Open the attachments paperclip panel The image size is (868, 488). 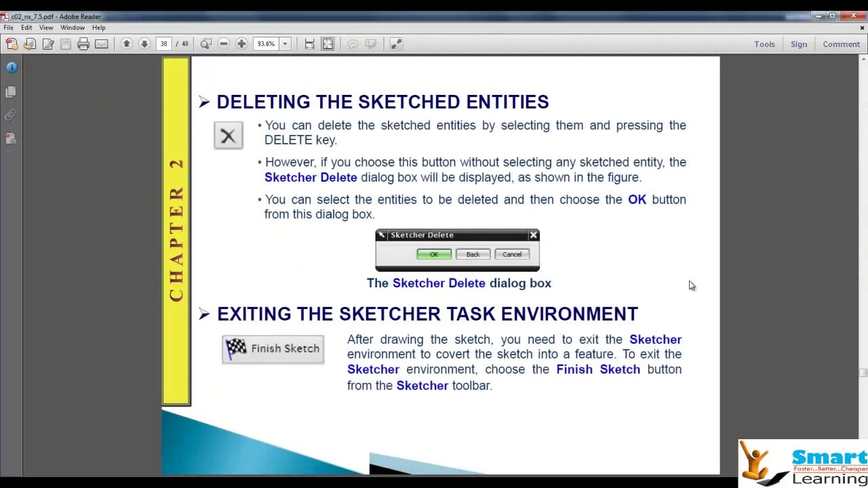click(x=11, y=115)
